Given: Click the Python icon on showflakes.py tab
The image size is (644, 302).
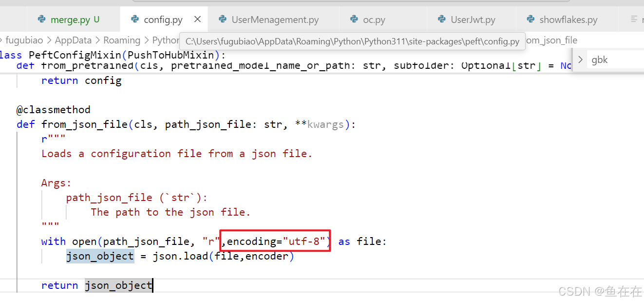Looking at the screenshot, I should tap(530, 20).
